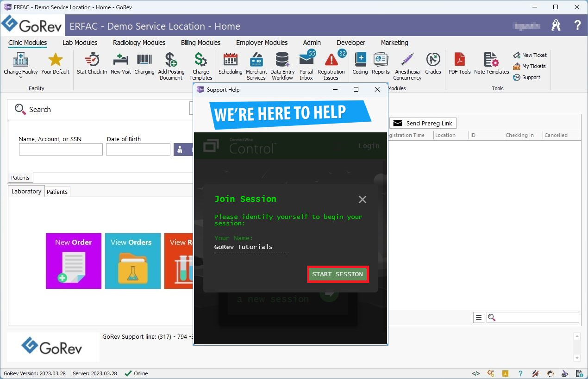Switch to Lab Modules tab
This screenshot has height=379, width=588.
click(80, 43)
